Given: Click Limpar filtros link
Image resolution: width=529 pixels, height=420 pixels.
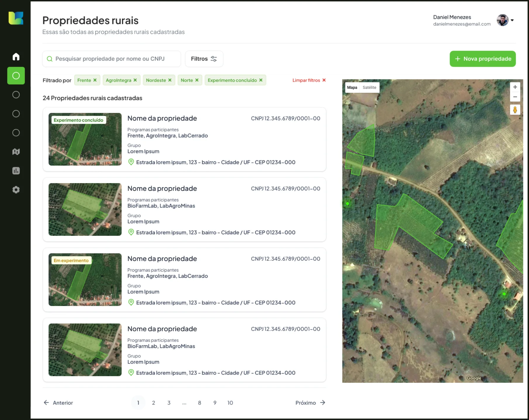Looking at the screenshot, I should point(309,80).
